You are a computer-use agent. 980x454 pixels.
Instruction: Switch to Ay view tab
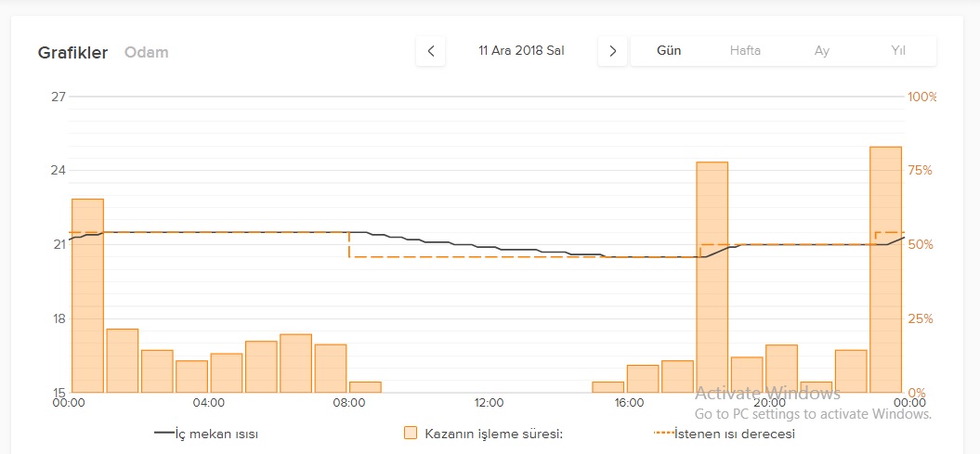(822, 51)
